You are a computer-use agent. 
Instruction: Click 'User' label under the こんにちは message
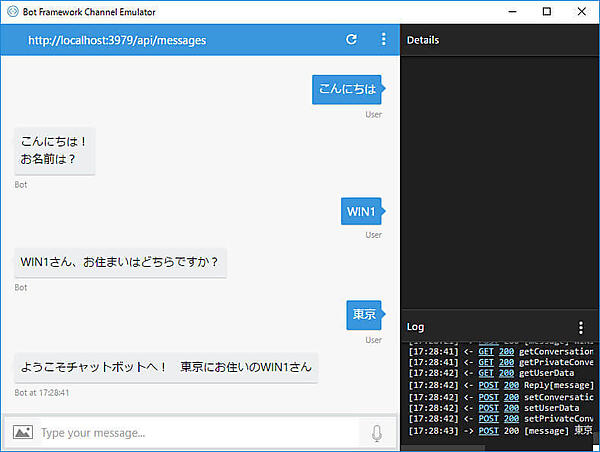pos(373,114)
